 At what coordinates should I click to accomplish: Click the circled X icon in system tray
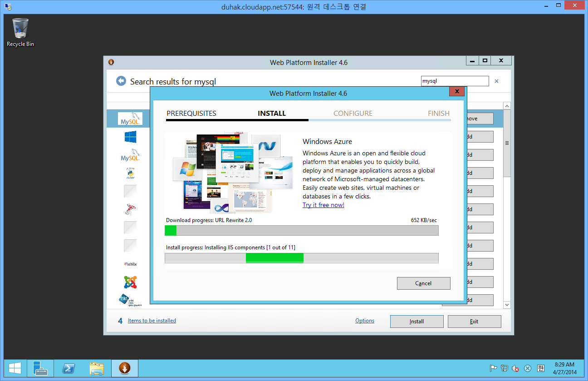coord(528,368)
